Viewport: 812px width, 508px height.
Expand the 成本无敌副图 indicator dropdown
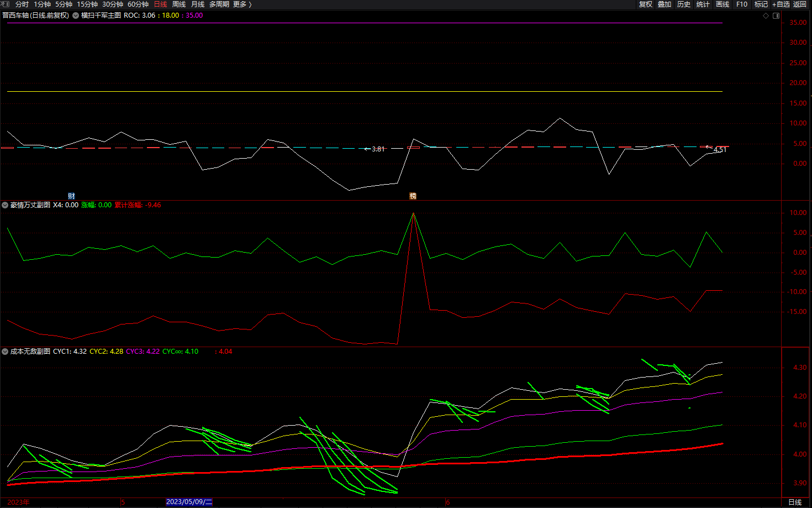click(x=5, y=352)
